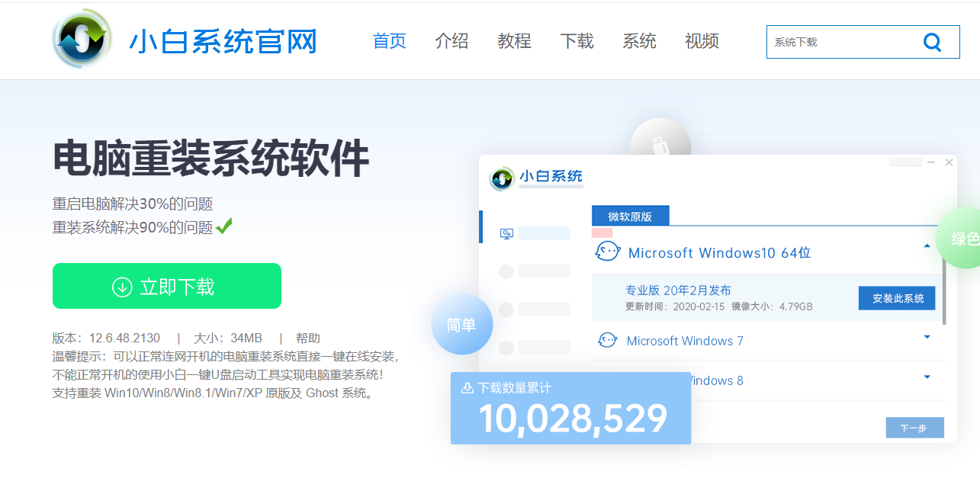Open the 教程 navigation menu

coord(514,42)
